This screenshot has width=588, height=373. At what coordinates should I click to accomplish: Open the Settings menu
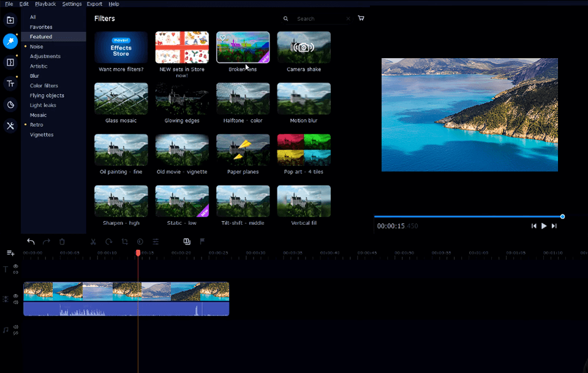tap(72, 4)
